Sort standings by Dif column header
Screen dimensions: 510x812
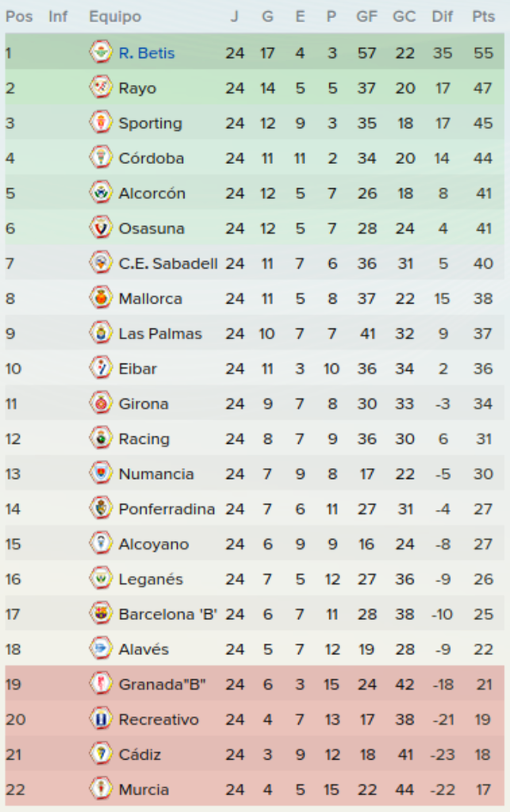tap(442, 17)
